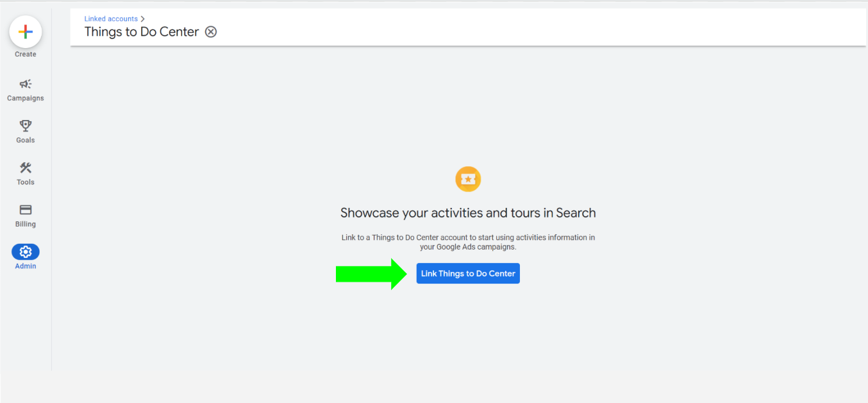868x403 pixels.
Task: Open Campaigns via the megaphone icon
Action: (x=26, y=84)
